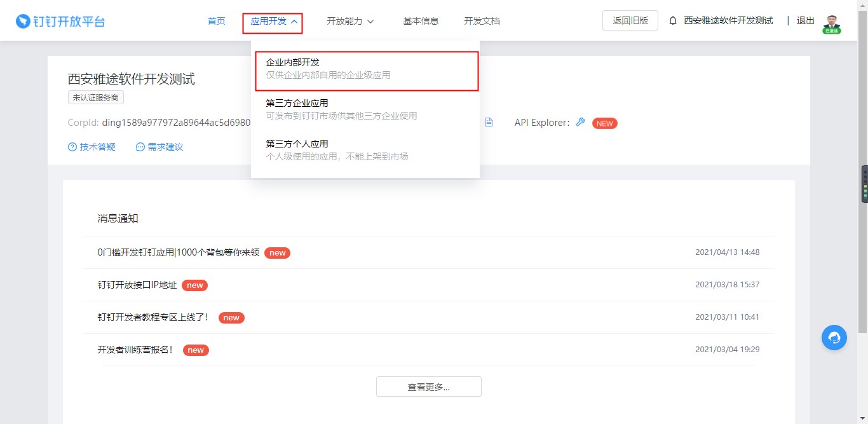Switch to the 首页 tab
The height and width of the screenshot is (424, 868).
216,20
